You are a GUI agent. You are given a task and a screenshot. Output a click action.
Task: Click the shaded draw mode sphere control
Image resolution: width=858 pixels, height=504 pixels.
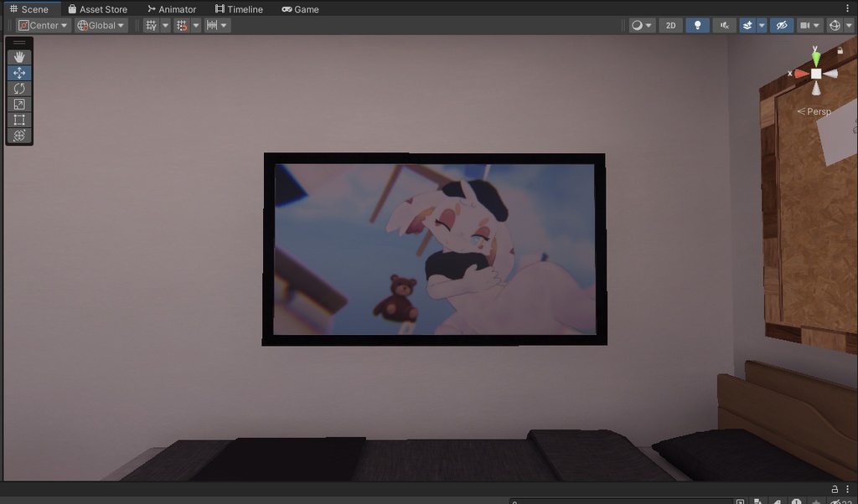638,25
